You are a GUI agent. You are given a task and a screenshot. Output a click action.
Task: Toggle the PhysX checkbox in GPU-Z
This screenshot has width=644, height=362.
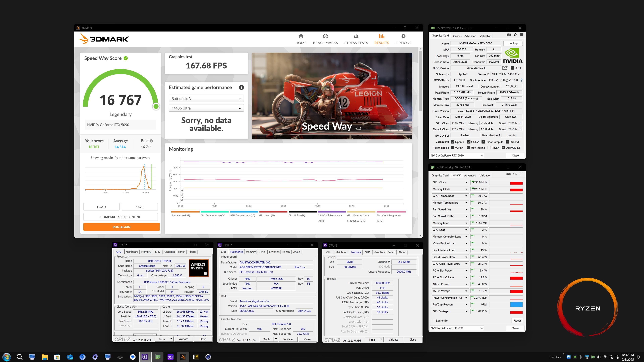click(489, 148)
